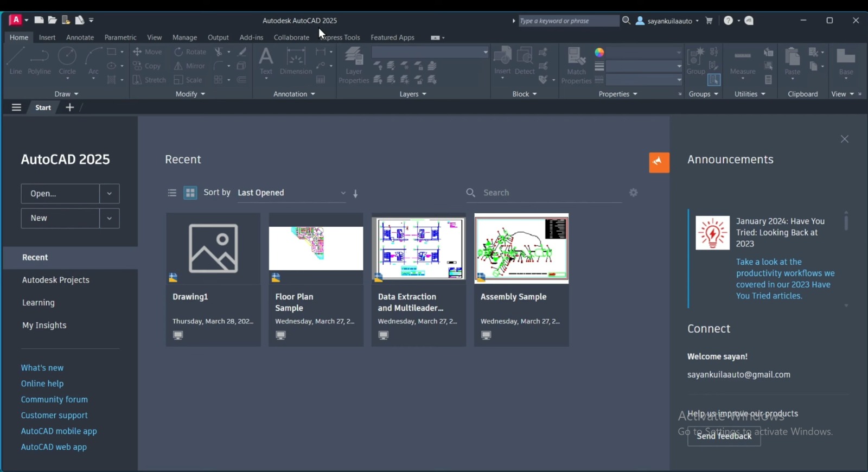868x472 pixels.
Task: Select the Arc tool
Action: [93, 61]
